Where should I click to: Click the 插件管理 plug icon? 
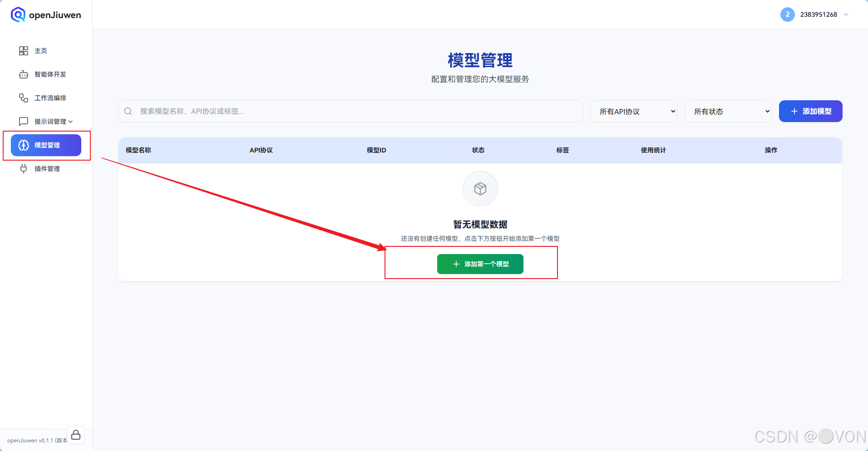(24, 169)
